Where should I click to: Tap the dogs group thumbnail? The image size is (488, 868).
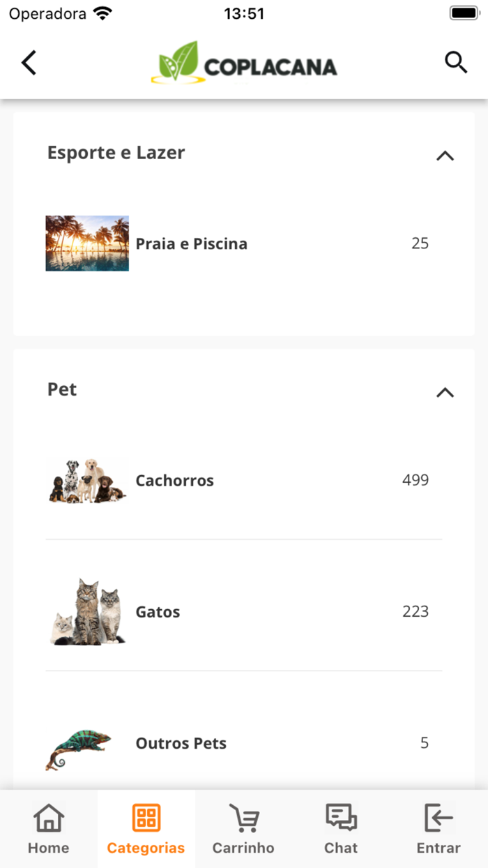tap(87, 481)
